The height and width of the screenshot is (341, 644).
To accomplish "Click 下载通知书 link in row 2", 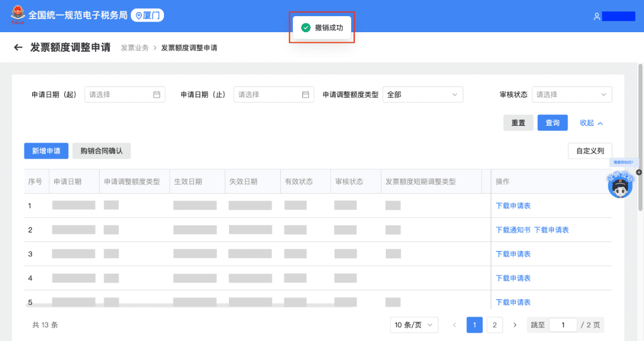I will tap(513, 230).
